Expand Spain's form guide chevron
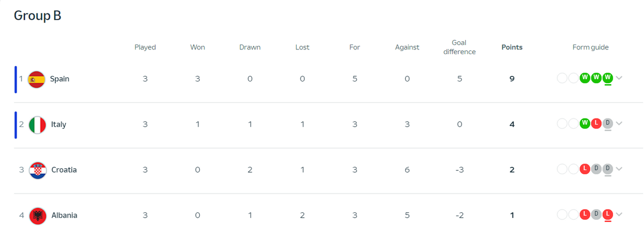The image size is (644, 237). [x=619, y=78]
